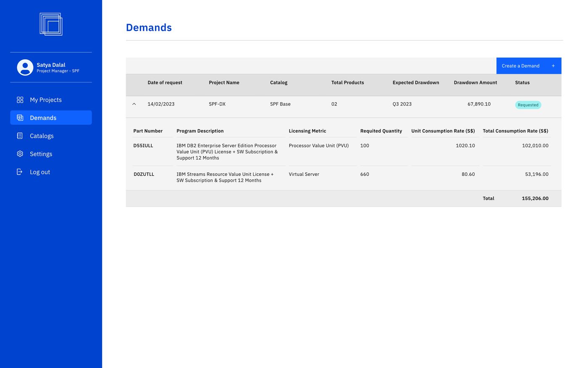
Task: Click the Licensing Metric sub-table header
Action: pyautogui.click(x=307, y=131)
